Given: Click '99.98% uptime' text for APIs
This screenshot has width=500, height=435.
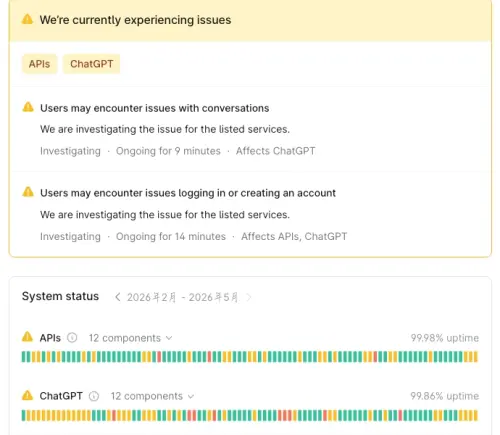Looking at the screenshot, I should click(445, 338).
